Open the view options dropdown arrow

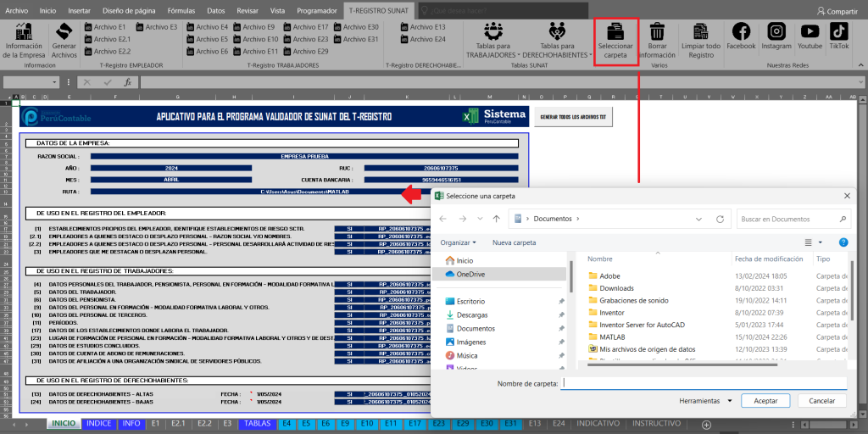pyautogui.click(x=821, y=242)
